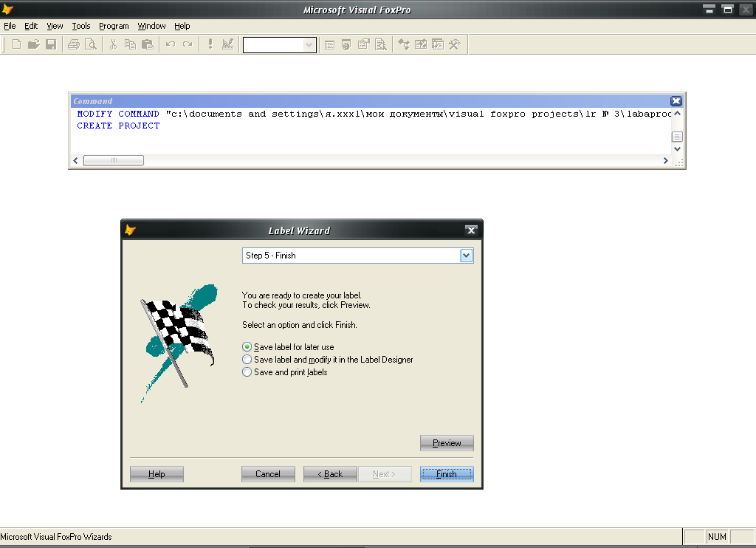Viewport: 756px width, 548px height.
Task: Open the Help menu
Action: point(182,26)
